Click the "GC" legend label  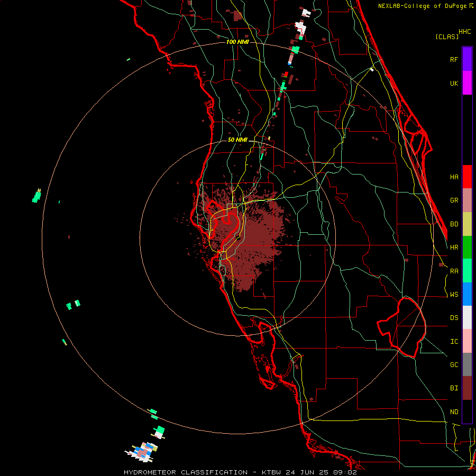click(454, 365)
